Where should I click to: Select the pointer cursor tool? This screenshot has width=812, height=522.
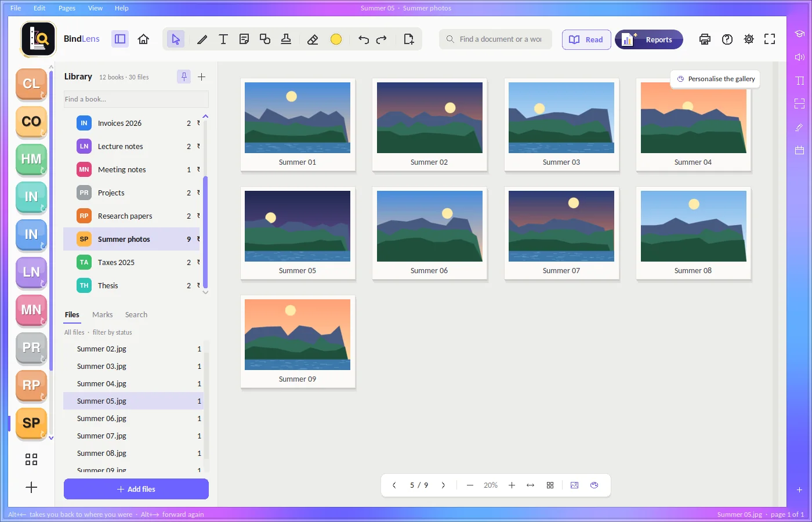click(176, 39)
